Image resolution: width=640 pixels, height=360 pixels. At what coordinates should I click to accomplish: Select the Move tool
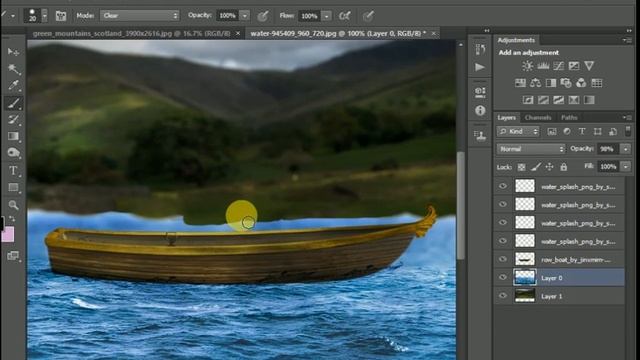click(13, 52)
